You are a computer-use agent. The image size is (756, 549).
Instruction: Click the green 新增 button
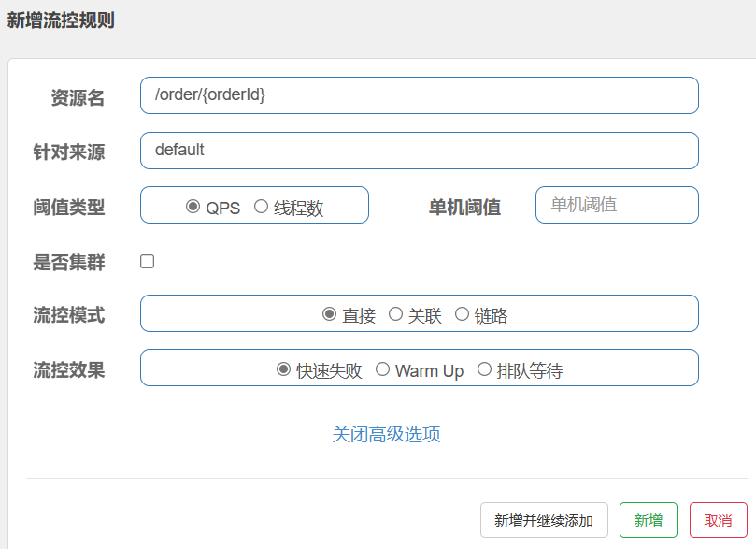click(648, 520)
